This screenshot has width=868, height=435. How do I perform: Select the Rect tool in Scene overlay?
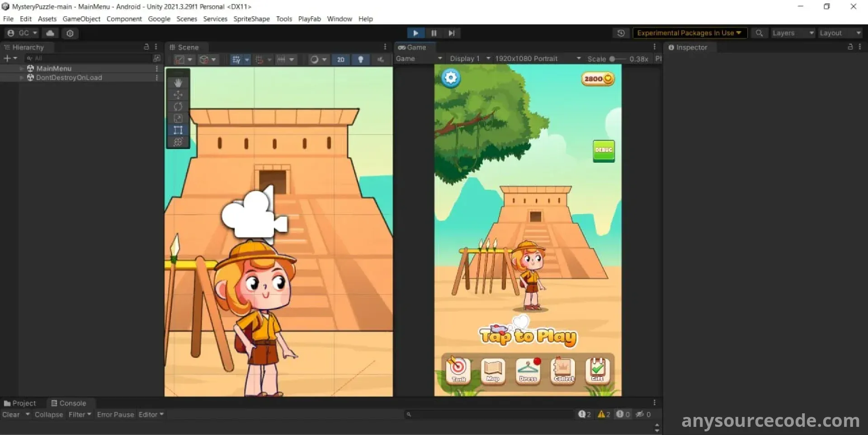(178, 130)
